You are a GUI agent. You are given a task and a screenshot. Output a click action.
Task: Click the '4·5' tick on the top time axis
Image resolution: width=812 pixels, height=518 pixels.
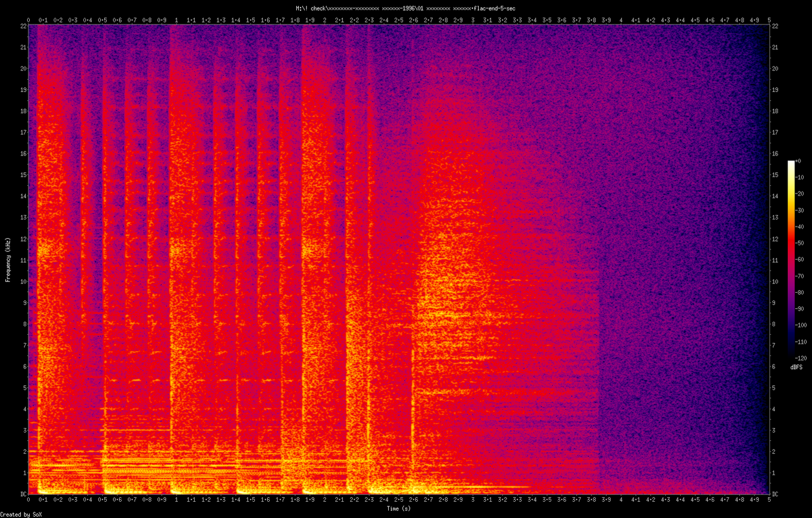click(x=695, y=20)
